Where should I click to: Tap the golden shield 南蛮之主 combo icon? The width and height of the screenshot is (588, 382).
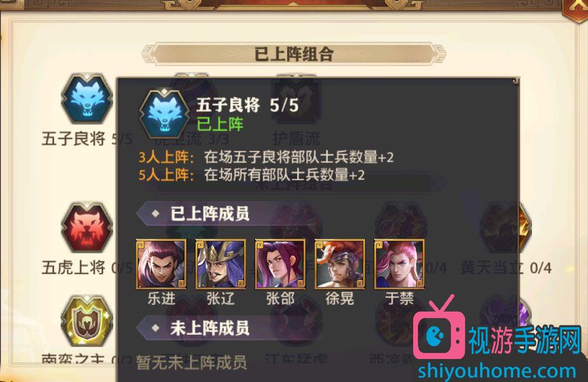87,322
